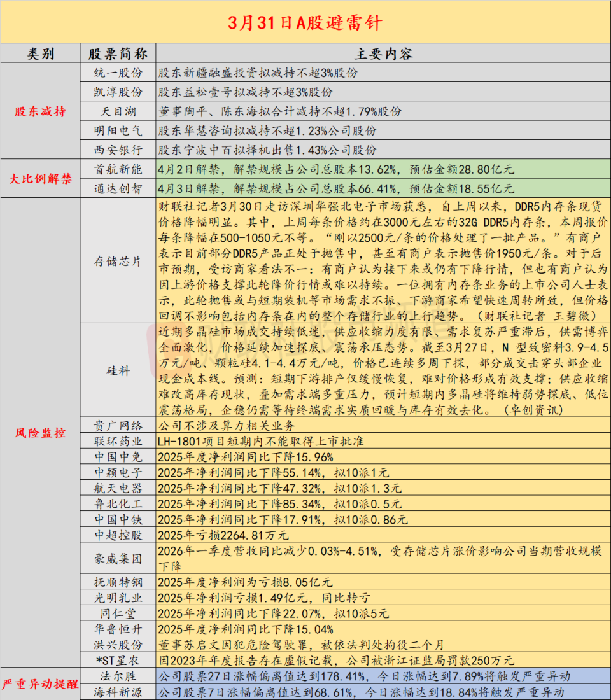Click LH-1801项目 content cell

tap(383, 440)
